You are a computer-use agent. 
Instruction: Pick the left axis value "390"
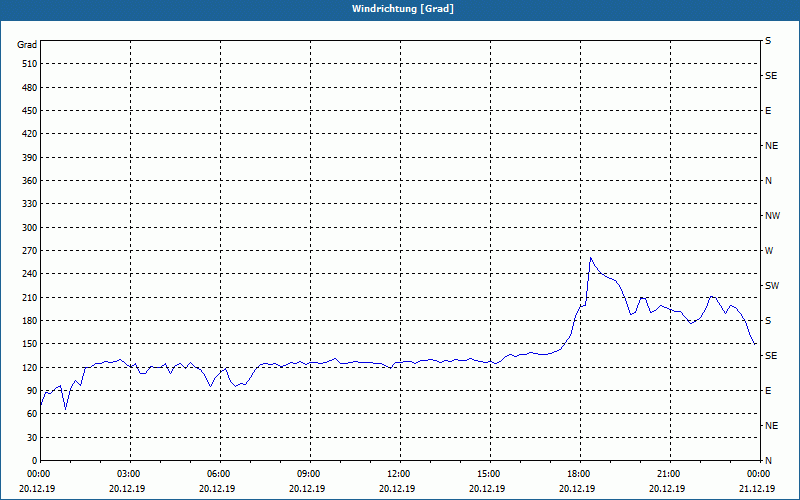(x=30, y=158)
